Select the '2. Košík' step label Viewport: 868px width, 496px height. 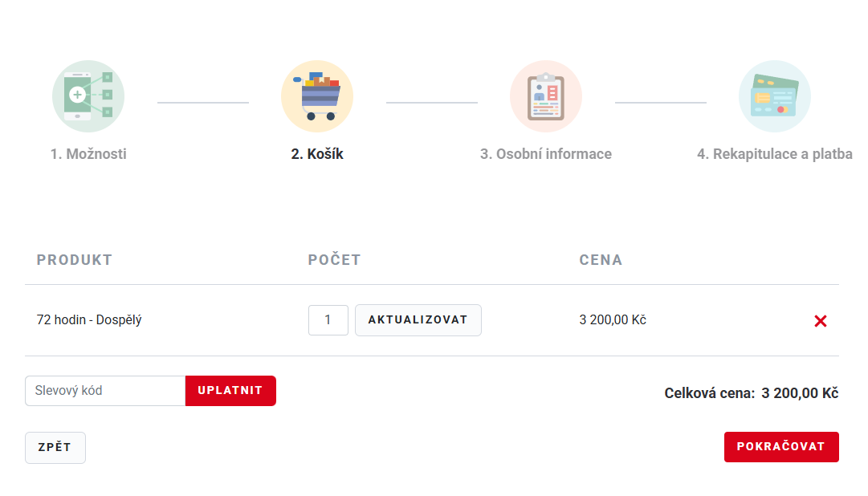coord(317,154)
